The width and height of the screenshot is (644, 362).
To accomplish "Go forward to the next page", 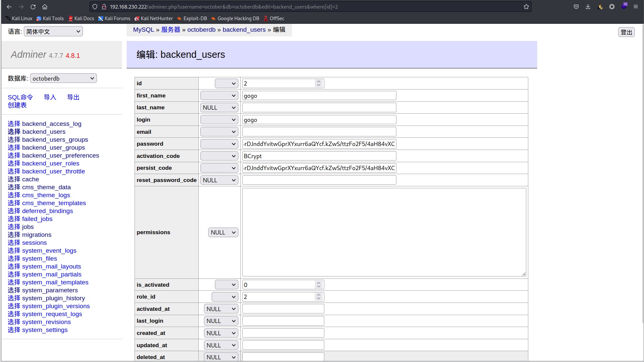I will [x=21, y=7].
